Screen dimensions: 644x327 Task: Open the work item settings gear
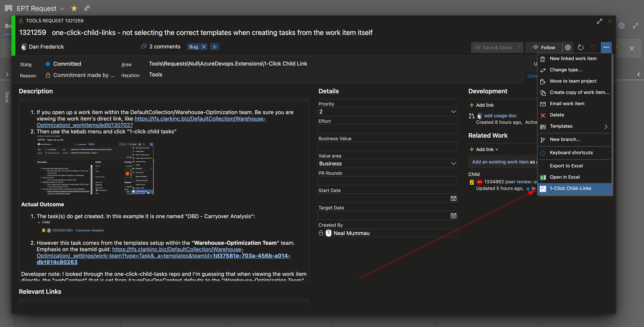coord(568,47)
